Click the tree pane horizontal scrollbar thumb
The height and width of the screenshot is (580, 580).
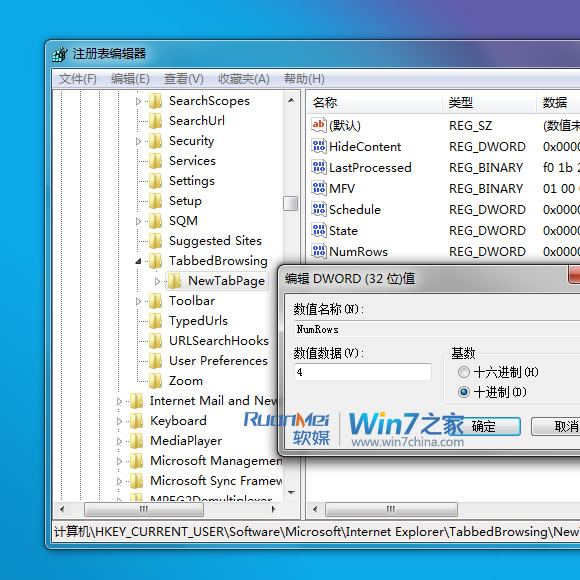pos(144,509)
